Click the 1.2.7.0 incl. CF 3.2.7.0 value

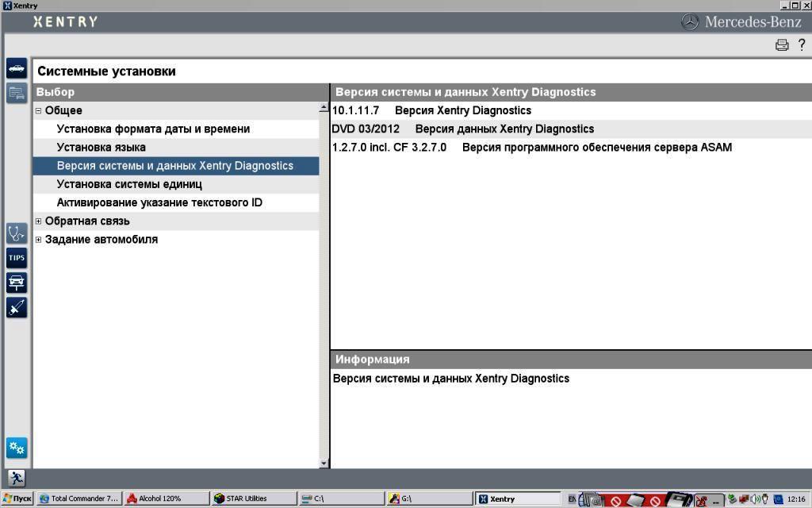tap(389, 148)
